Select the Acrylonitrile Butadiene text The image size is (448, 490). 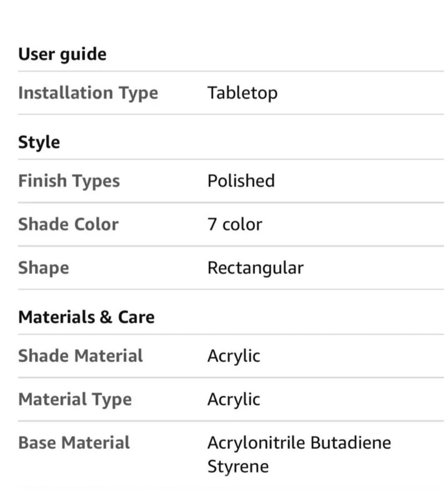[299, 443]
